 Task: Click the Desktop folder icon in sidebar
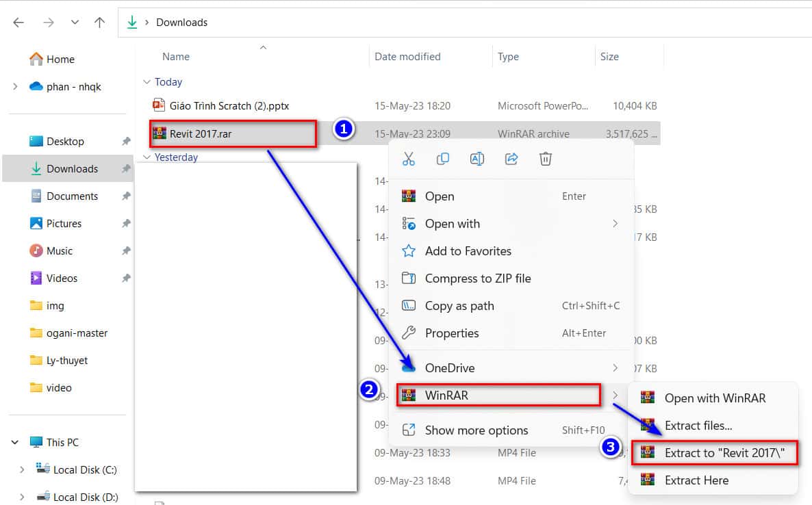(x=36, y=141)
